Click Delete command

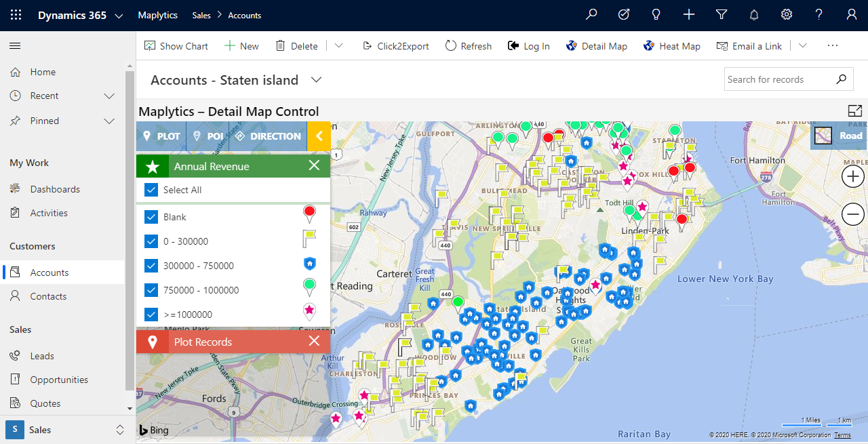coord(296,46)
